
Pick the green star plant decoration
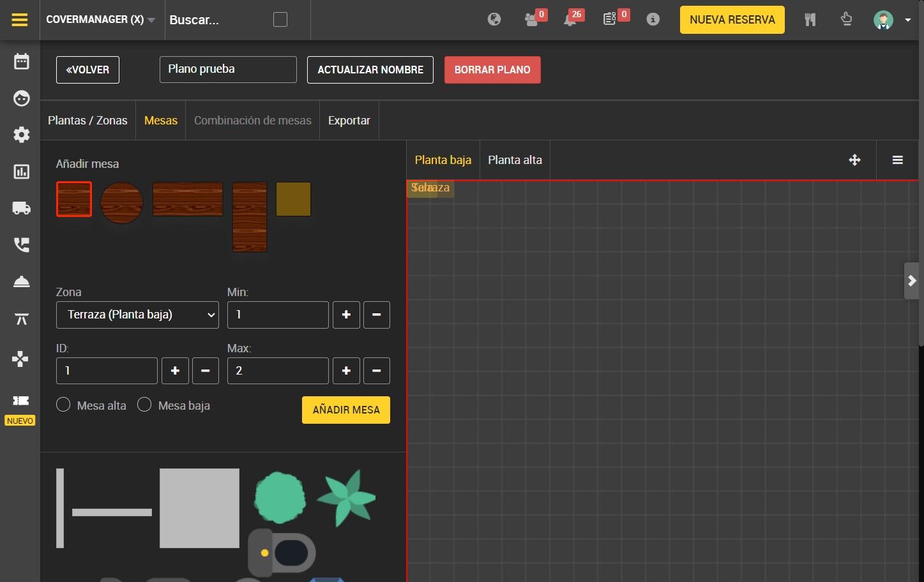pos(347,498)
